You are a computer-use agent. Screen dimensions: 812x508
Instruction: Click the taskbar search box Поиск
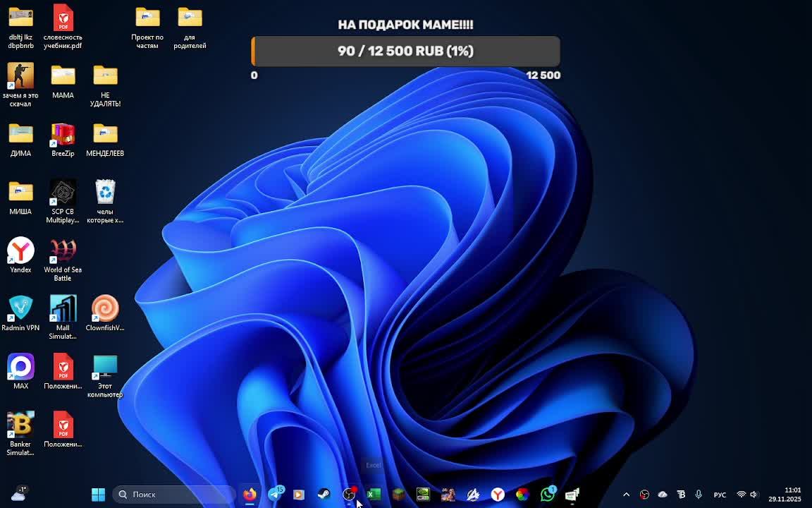click(174, 495)
